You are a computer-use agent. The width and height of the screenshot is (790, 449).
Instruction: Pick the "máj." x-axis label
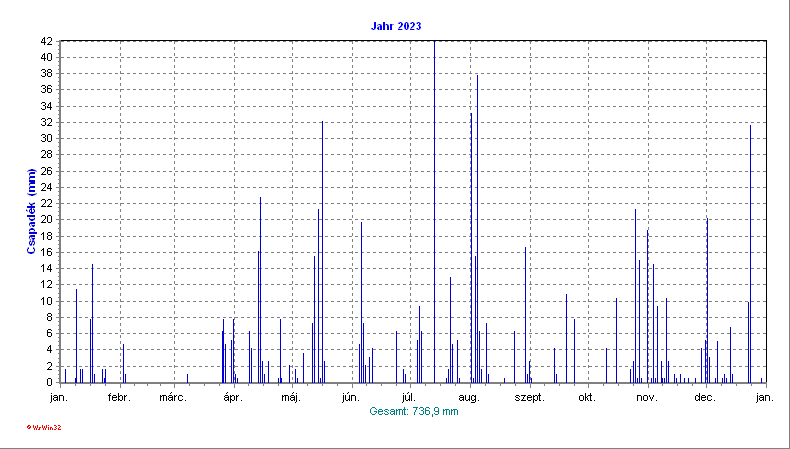[291, 398]
